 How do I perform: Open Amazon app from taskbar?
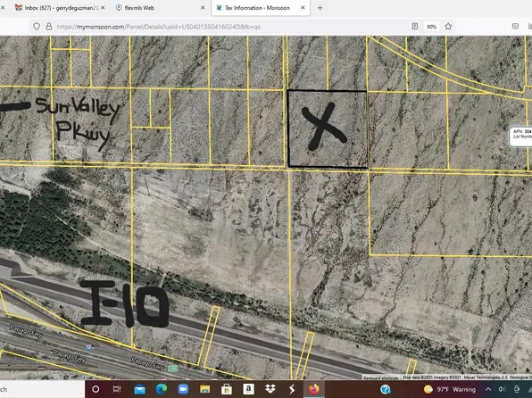[x=248, y=389]
